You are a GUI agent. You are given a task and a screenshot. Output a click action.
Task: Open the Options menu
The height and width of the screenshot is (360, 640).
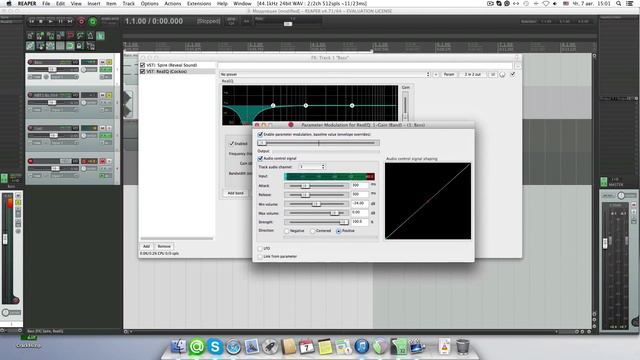coord(149,4)
